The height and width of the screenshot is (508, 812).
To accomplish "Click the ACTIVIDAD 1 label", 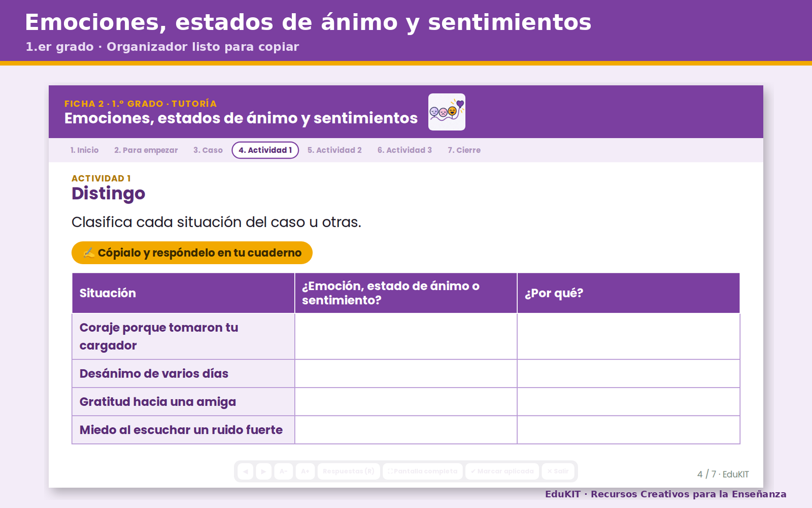I will (101, 178).
